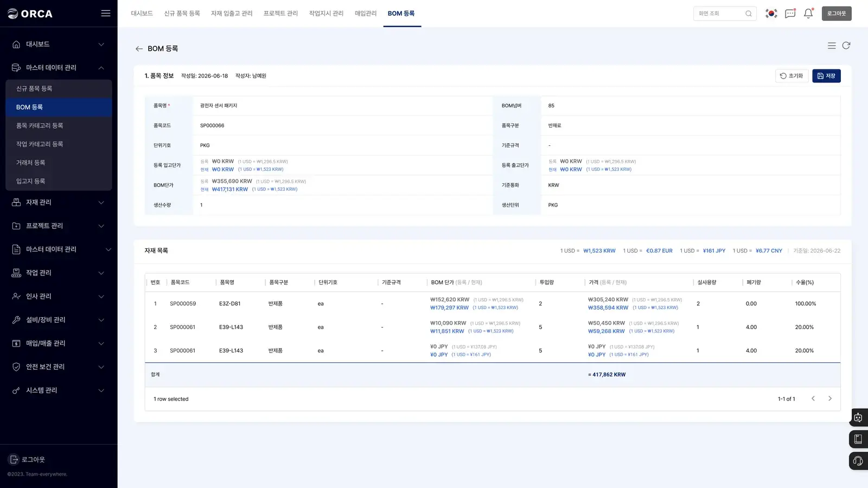Viewport: 868px width, 488px height.
Task: Open the list menu icon near refresh
Action: [x=832, y=46]
